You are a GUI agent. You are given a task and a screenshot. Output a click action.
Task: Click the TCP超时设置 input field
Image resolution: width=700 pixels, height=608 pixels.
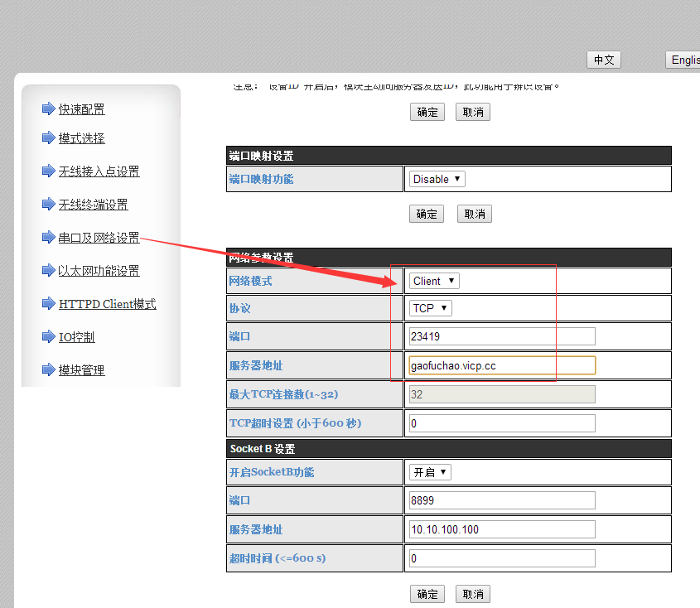click(502, 423)
